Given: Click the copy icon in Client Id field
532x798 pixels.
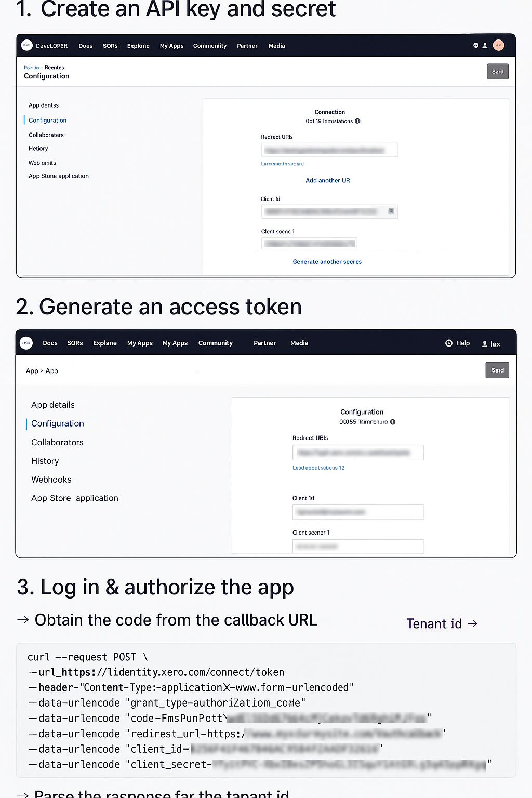Looking at the screenshot, I should (391, 211).
